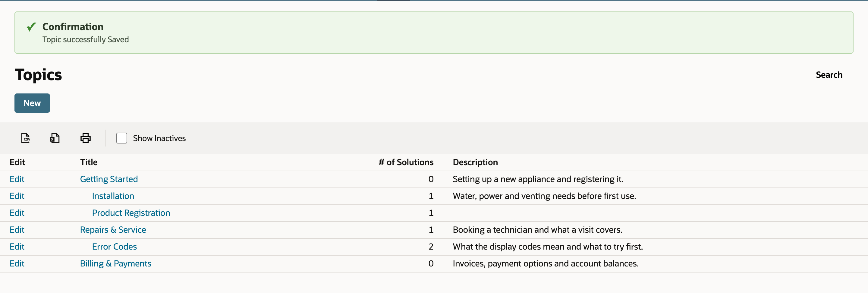Open the Billing & Payments topic
Screen dimensions: 868x293
click(x=115, y=263)
